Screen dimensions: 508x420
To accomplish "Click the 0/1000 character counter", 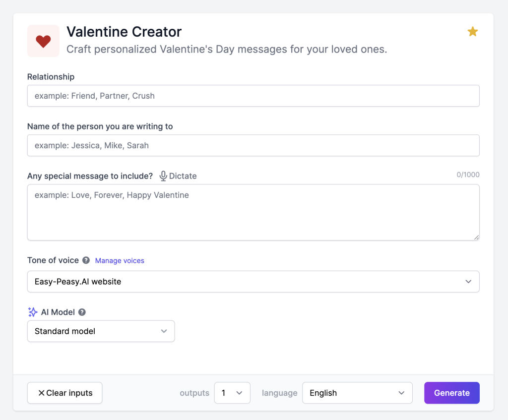I will tap(468, 175).
